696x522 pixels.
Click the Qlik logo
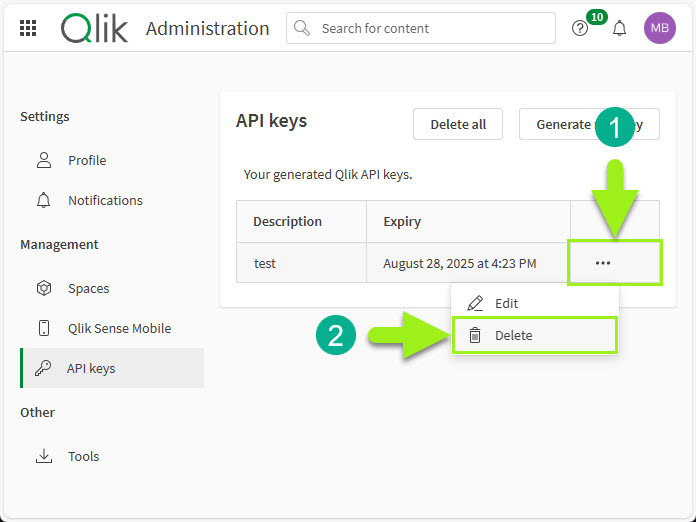95,28
